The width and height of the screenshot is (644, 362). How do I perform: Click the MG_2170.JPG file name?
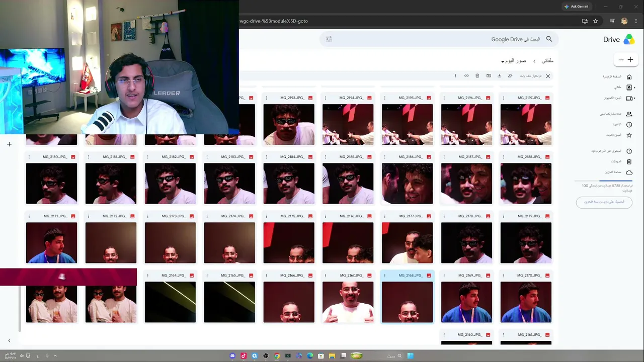tap(529, 276)
